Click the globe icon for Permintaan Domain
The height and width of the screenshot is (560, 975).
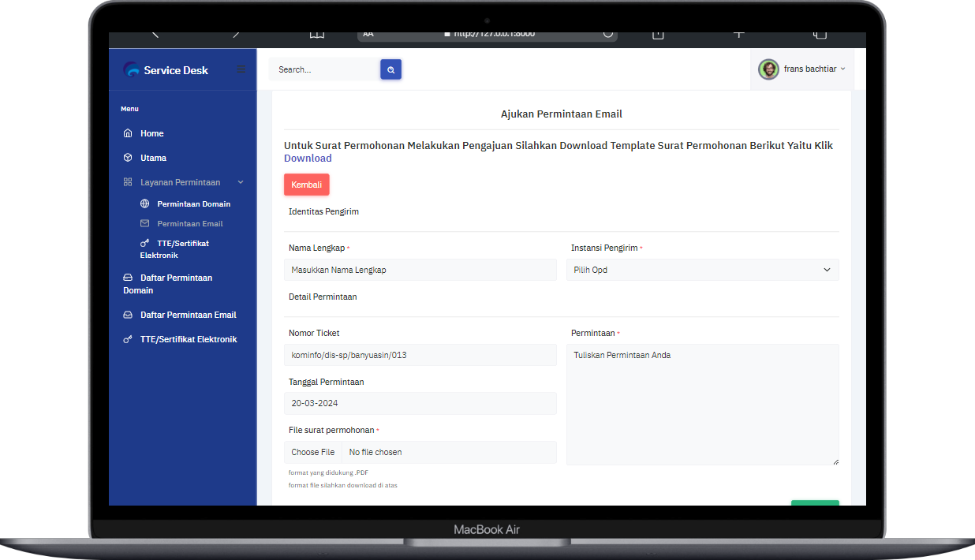click(144, 203)
